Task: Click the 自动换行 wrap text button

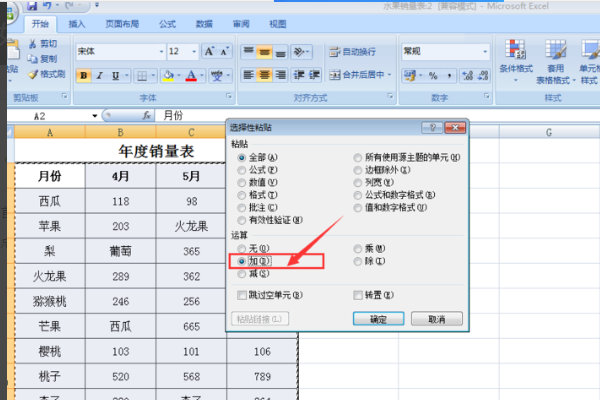Action: [x=353, y=52]
